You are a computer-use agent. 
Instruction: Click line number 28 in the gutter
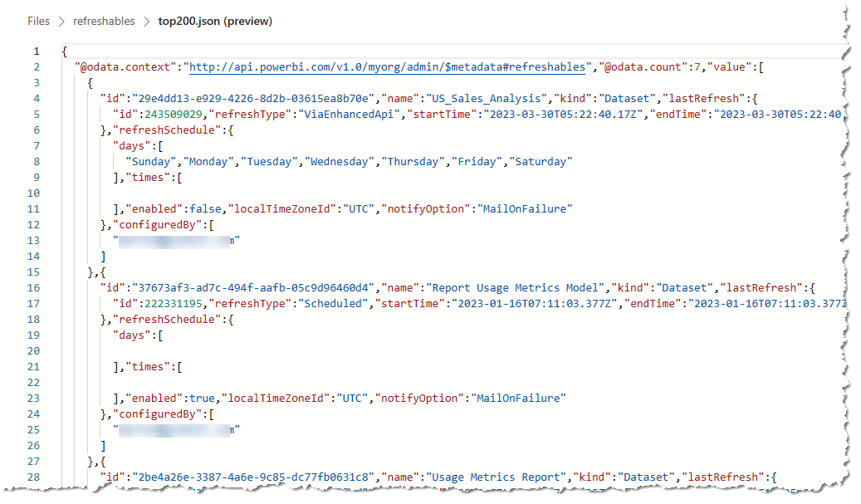pyautogui.click(x=33, y=477)
